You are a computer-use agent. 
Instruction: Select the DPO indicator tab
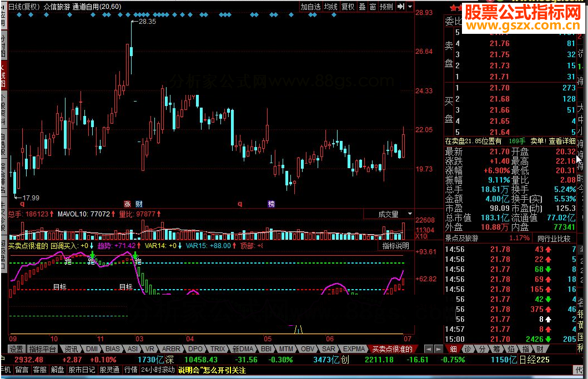(195, 349)
